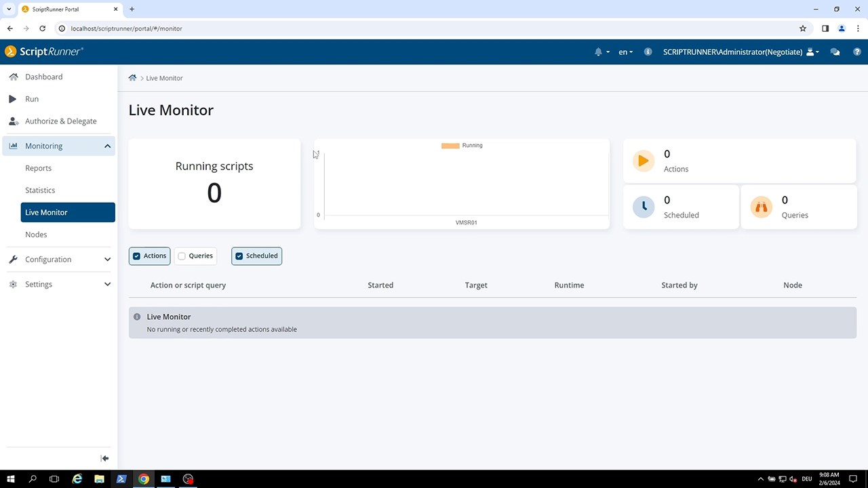
Task: Open the Chrome profile icon
Action: (842, 28)
